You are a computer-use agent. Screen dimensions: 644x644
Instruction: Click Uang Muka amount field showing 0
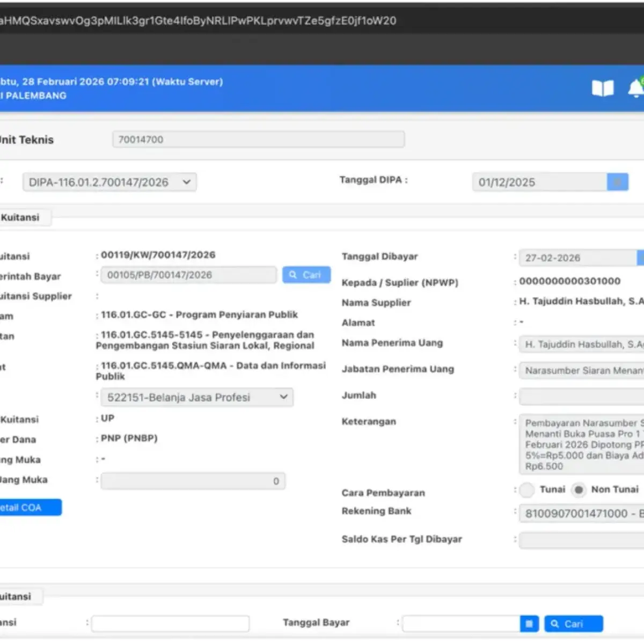(193, 481)
